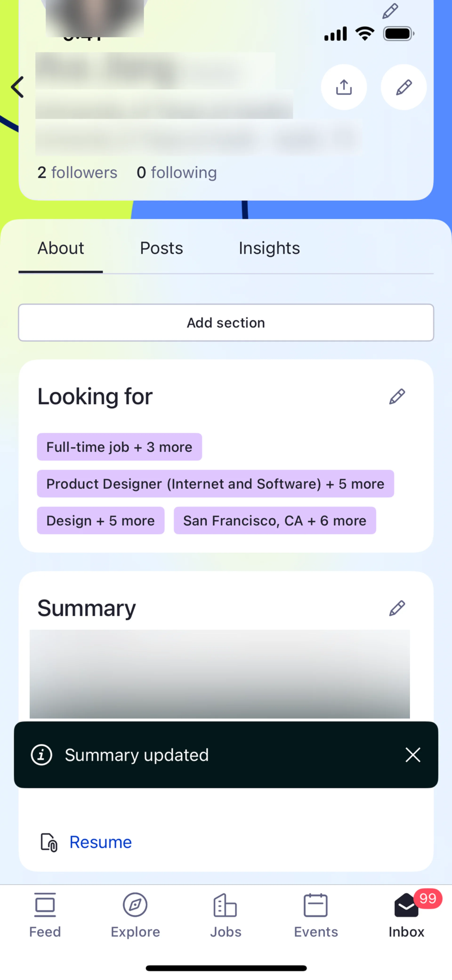
Task: Tap the share profile icon
Action: coord(343,87)
